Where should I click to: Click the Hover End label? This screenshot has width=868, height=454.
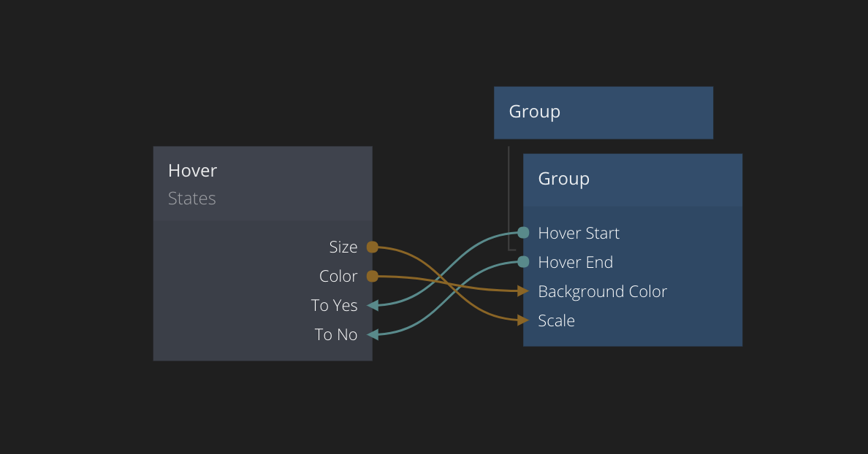tap(576, 263)
